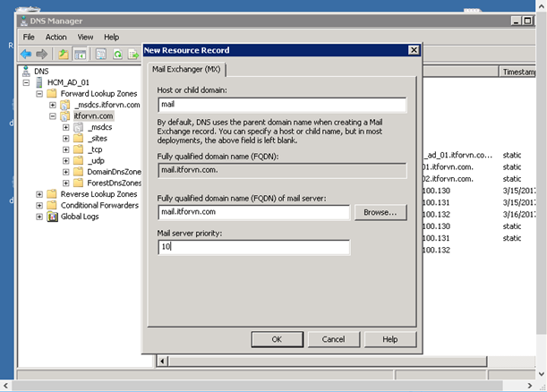Click the Export List toolbar icon
The width and height of the screenshot is (547, 392).
(x=133, y=55)
